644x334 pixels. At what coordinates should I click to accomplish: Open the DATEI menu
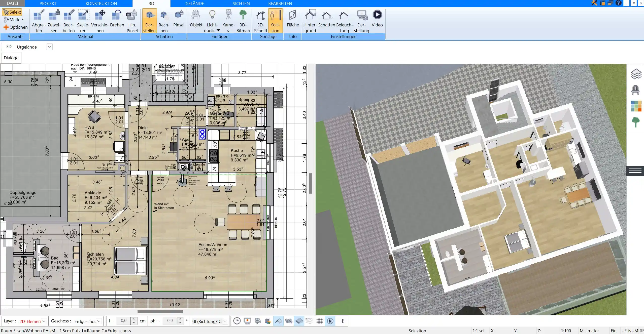click(12, 3)
